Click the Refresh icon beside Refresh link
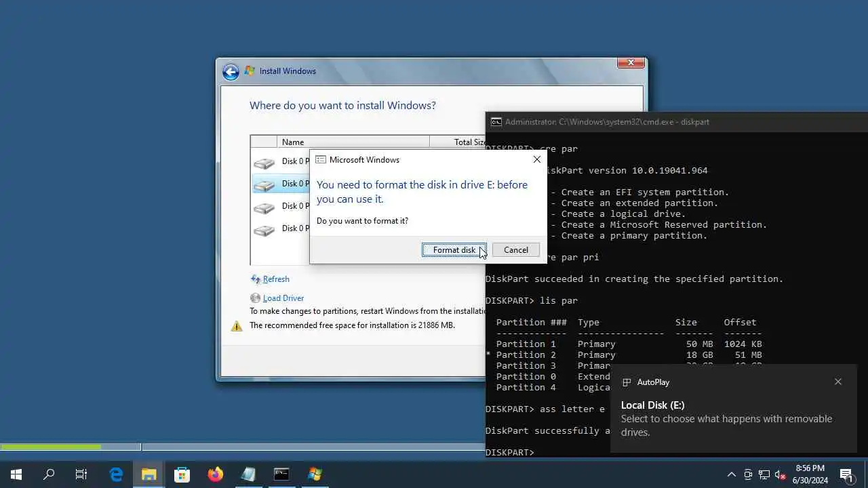Viewport: 868px width, 488px height. pos(256,279)
